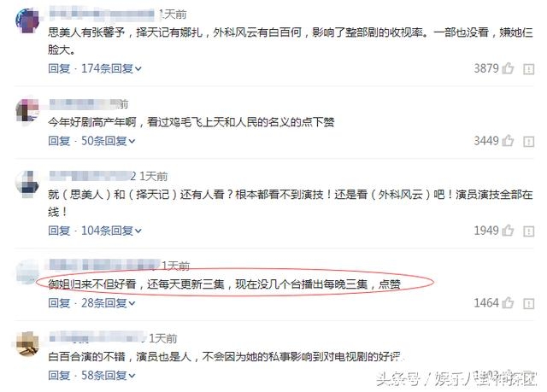Like the comment with 1949 likes
This screenshot has width=547, height=392.
(x=508, y=231)
